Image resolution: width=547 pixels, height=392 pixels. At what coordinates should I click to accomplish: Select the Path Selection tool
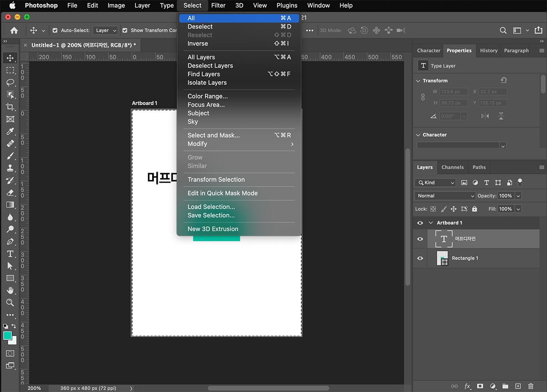pos(10,266)
